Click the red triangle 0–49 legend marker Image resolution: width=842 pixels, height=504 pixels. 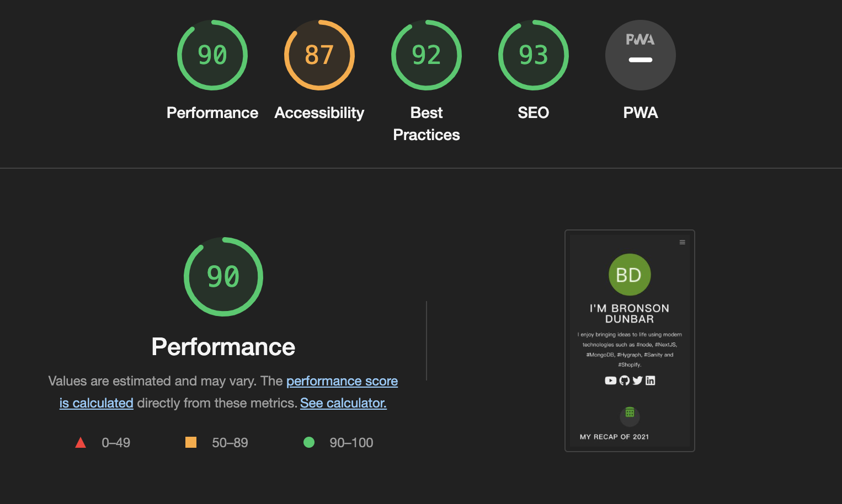click(81, 442)
